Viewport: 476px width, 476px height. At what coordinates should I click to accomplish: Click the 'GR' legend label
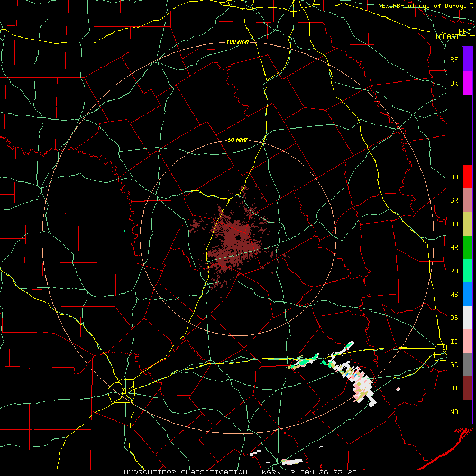pos(454,200)
